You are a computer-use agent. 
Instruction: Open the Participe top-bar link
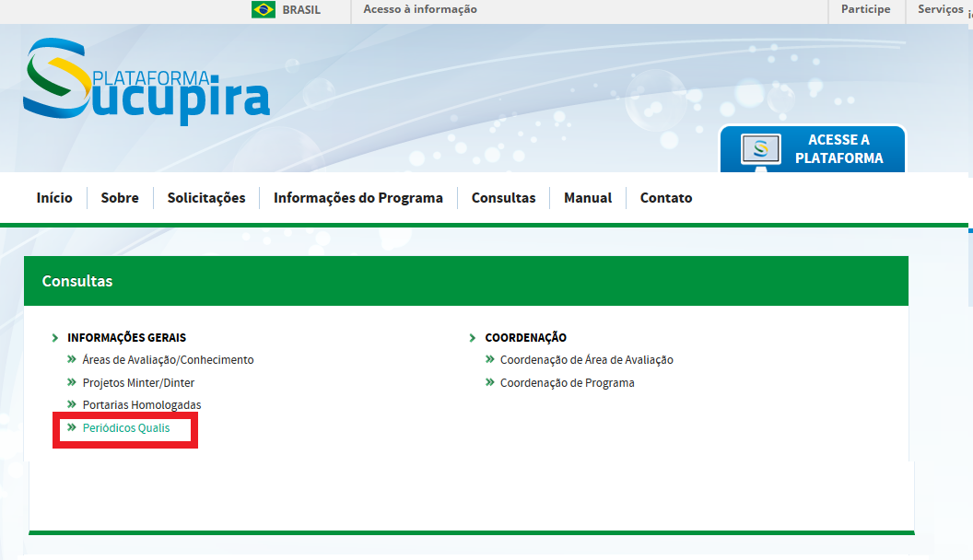pyautogui.click(x=865, y=9)
